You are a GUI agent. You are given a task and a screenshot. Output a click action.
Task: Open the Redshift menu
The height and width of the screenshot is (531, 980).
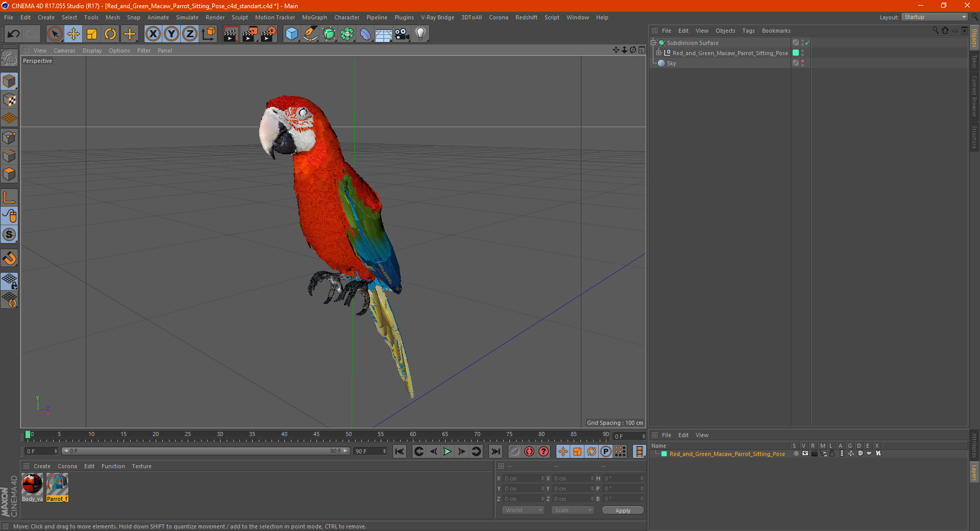pos(526,17)
